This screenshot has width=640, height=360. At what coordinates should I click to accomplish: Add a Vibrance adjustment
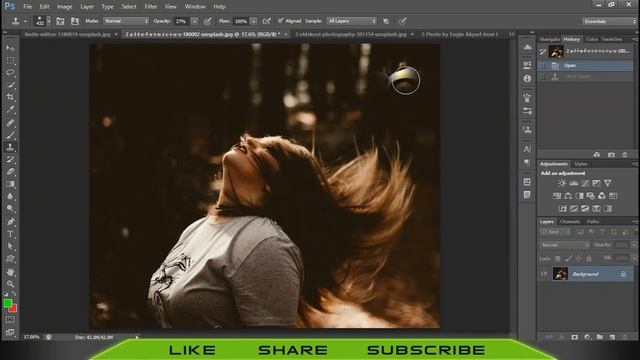[608, 183]
